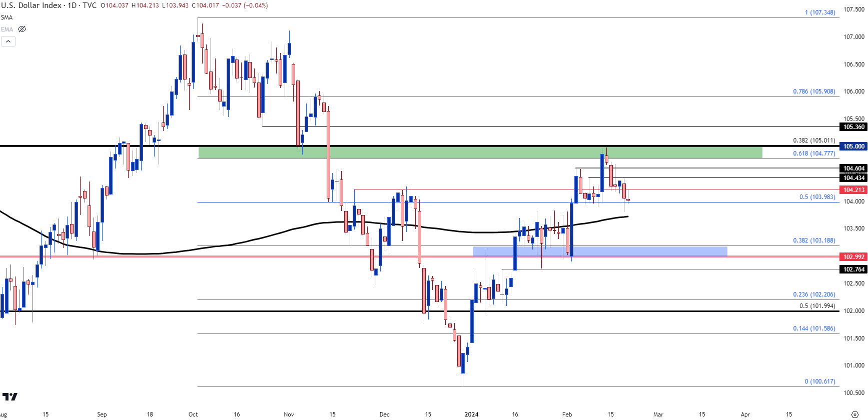Click Fibonacci label 0.382 (103.188)
The image size is (868, 420).
(814, 240)
